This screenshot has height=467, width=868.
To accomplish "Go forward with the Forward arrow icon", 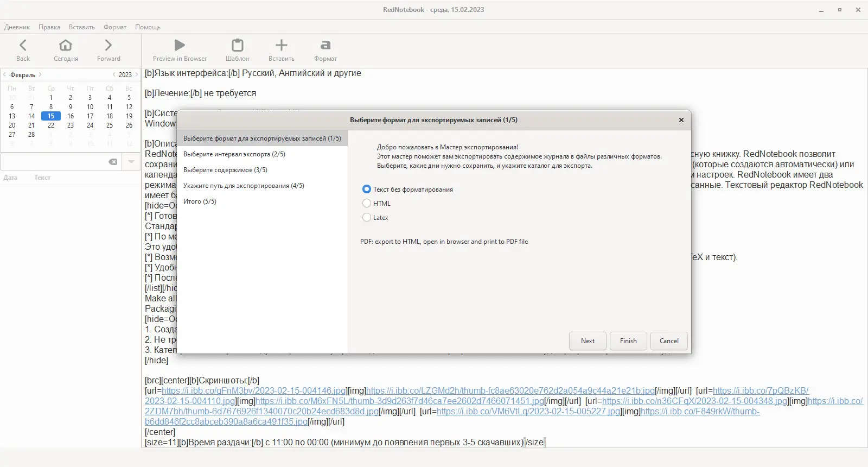I will (108, 45).
